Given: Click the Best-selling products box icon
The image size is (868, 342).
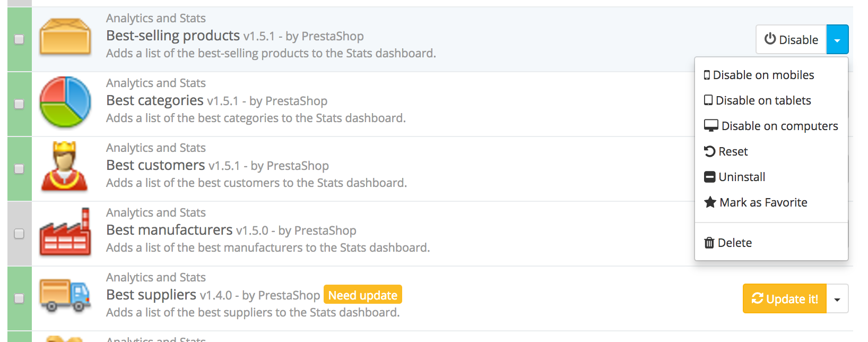Looking at the screenshot, I should 65,36.
